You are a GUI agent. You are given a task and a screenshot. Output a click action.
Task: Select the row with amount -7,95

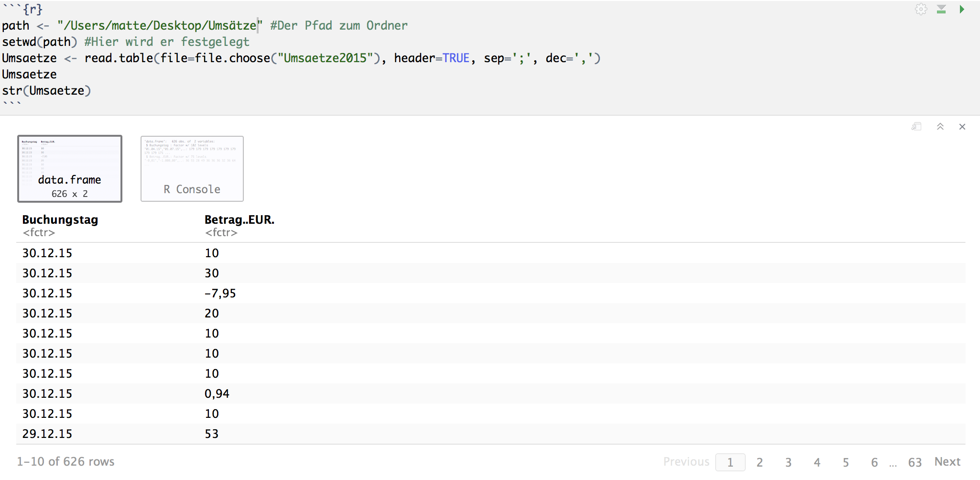pyautogui.click(x=220, y=294)
